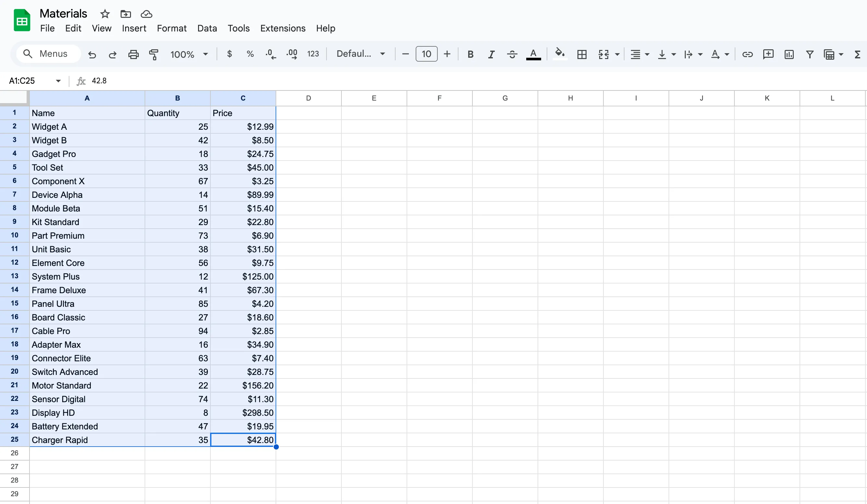Viewport: 867px width, 504px height.
Task: Open the fill color picker
Action: [560, 54]
